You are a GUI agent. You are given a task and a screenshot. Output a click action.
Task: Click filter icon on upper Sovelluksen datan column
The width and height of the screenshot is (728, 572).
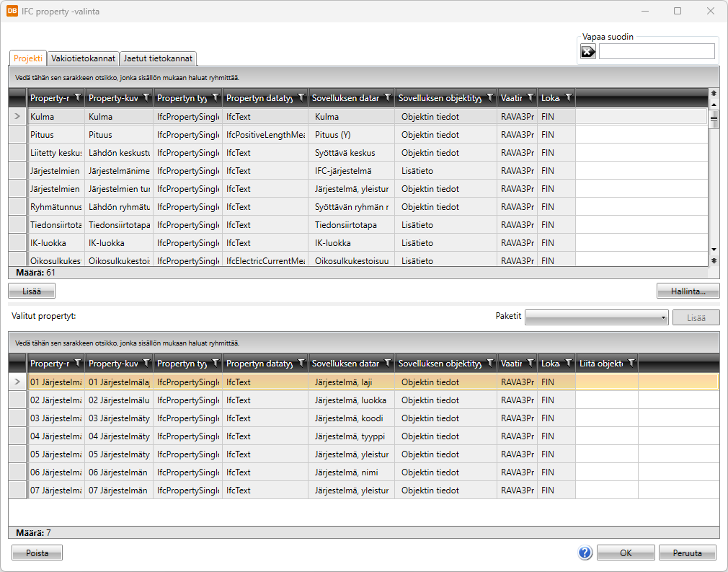(x=387, y=97)
